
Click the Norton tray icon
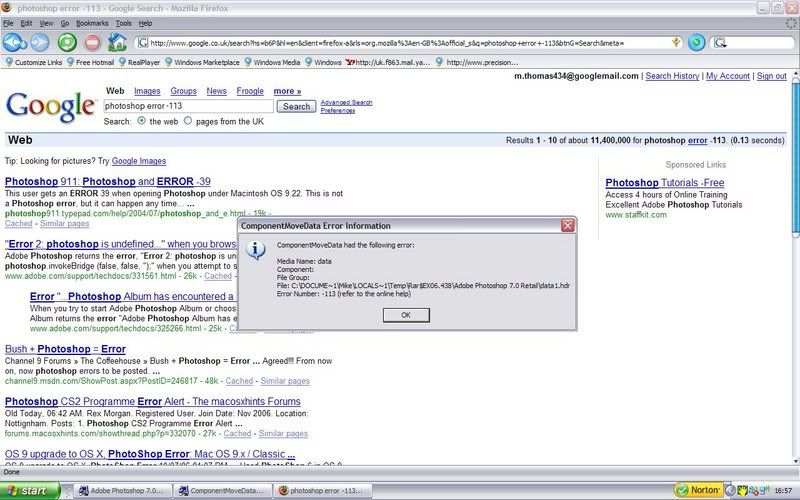coord(698,490)
